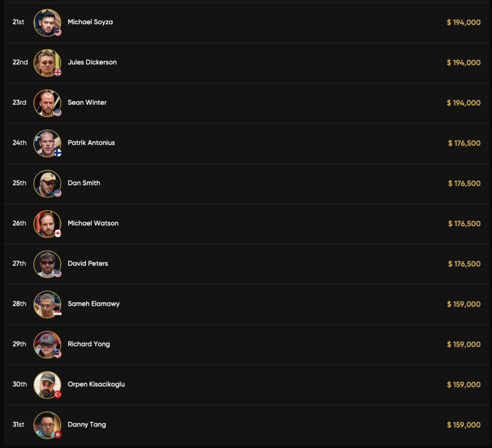
Task: Click Michael Soyza's avatar photo
Action: pos(47,22)
